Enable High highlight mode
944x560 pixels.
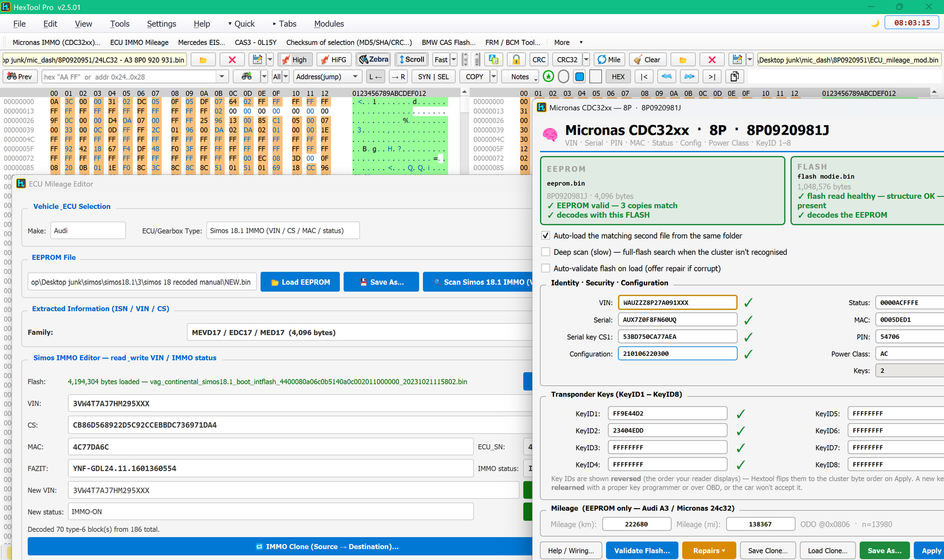click(x=294, y=60)
